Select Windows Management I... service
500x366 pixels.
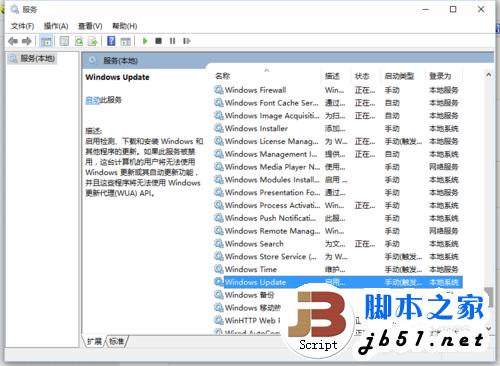click(x=271, y=154)
